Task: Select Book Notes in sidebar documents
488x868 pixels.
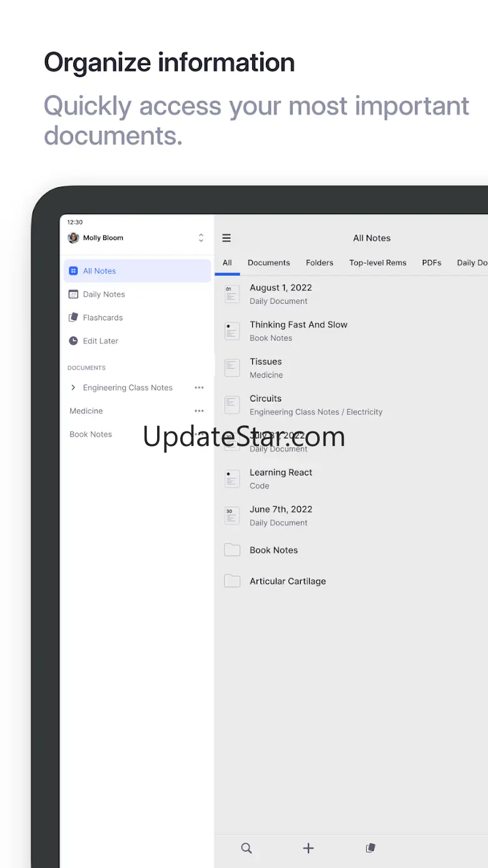Action: tap(91, 434)
